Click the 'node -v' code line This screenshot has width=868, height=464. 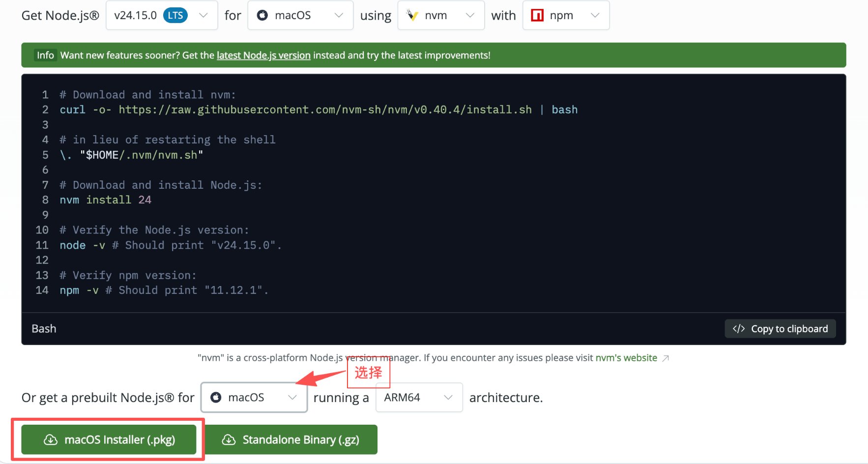[171, 245]
